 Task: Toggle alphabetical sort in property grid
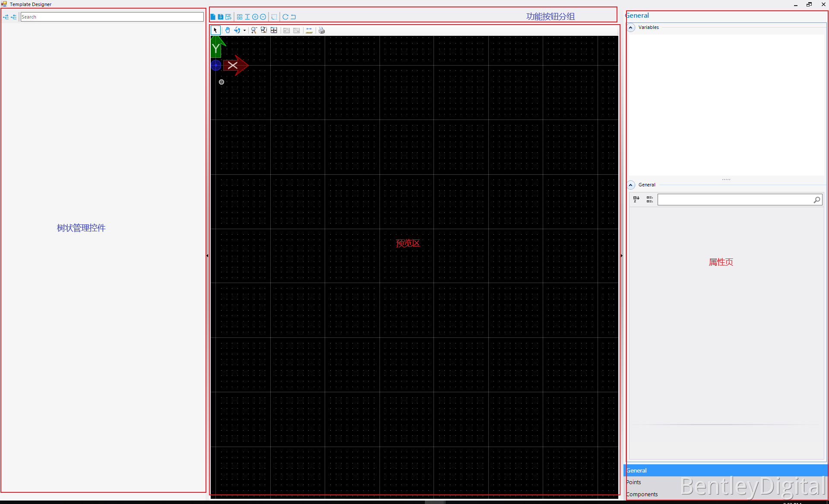(636, 199)
